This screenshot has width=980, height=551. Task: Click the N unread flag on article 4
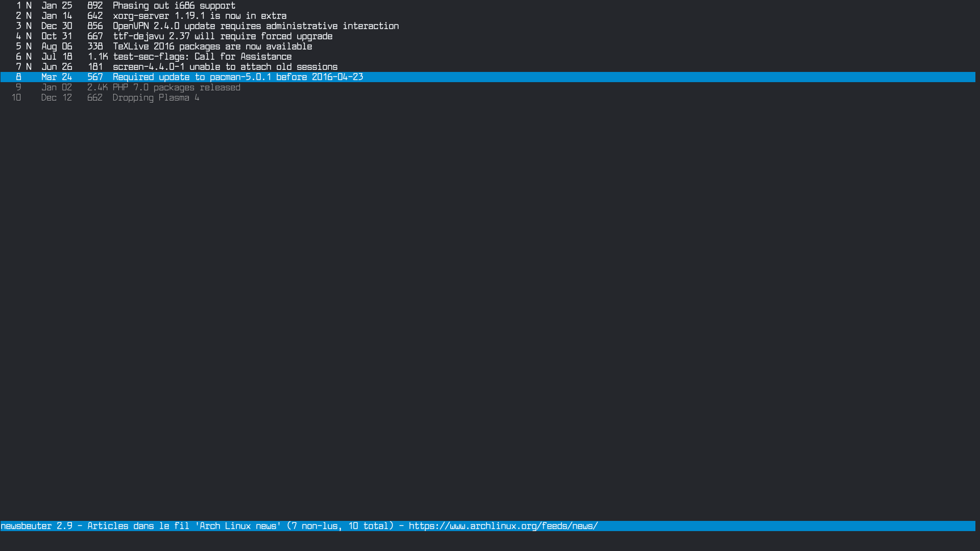[x=29, y=36]
